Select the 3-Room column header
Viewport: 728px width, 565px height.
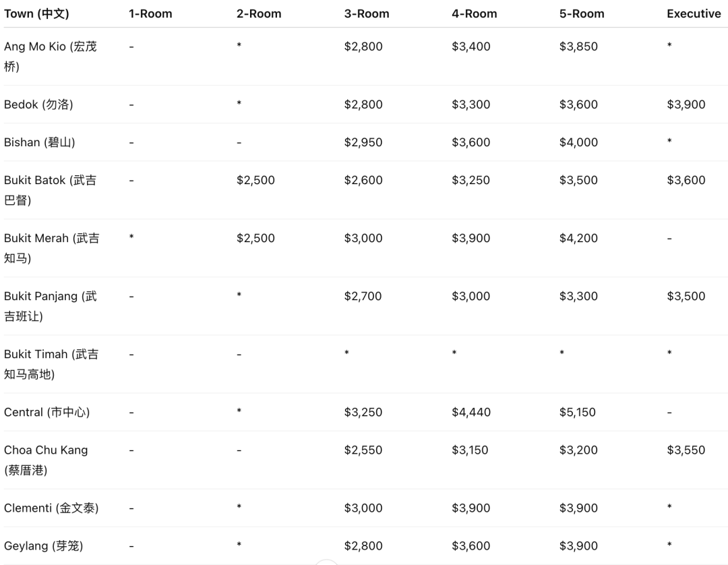click(x=366, y=13)
